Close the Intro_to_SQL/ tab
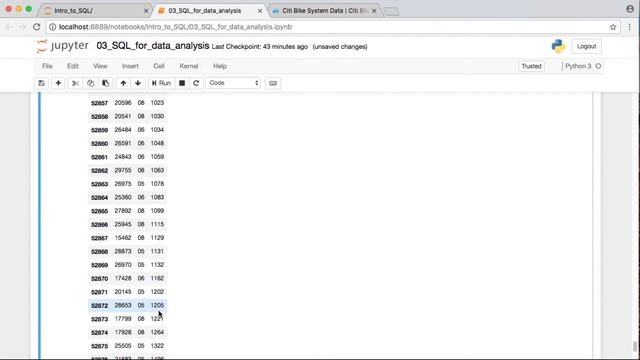This screenshot has width=640, height=360. pos(146,11)
